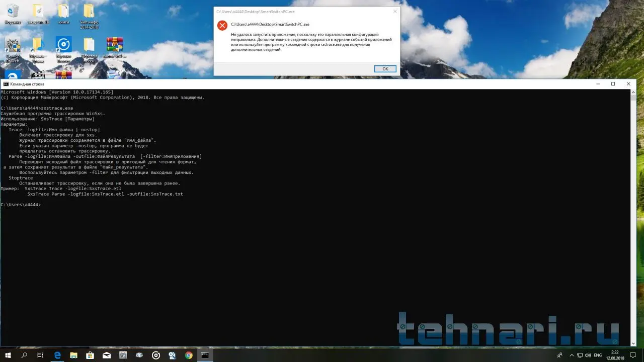Open File Explorer from the taskbar
644x362 pixels.
(73, 355)
